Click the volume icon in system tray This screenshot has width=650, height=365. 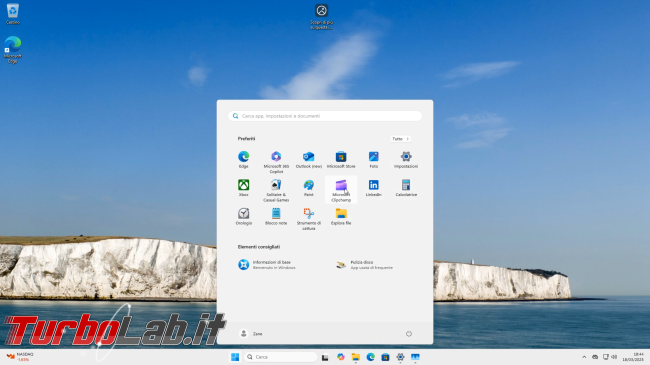click(x=614, y=357)
